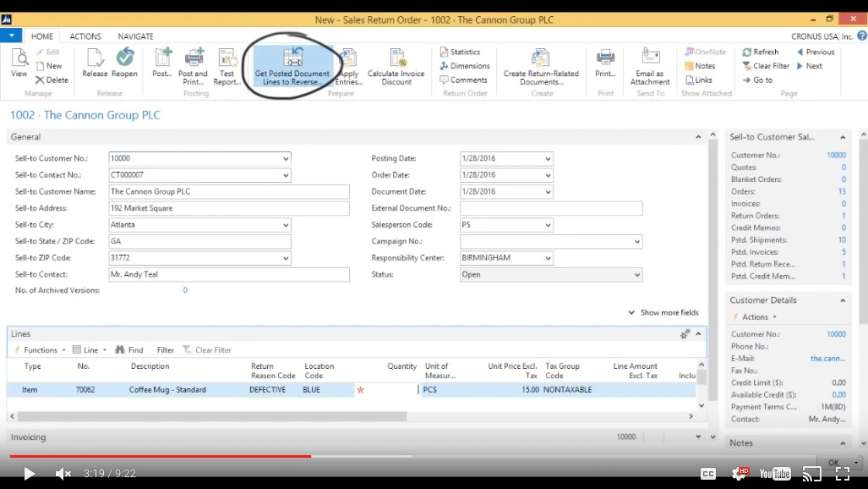Image resolution: width=868 pixels, height=489 pixels.
Task: Go to Previous record
Action: point(816,52)
